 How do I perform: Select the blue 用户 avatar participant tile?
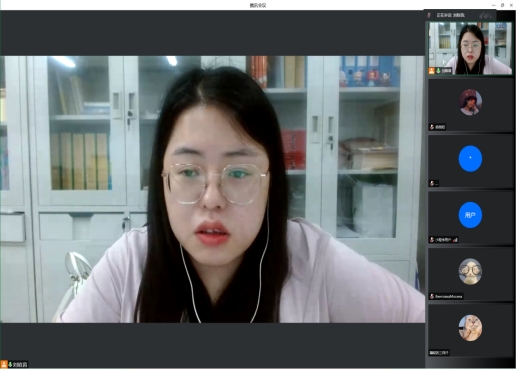[470, 217]
